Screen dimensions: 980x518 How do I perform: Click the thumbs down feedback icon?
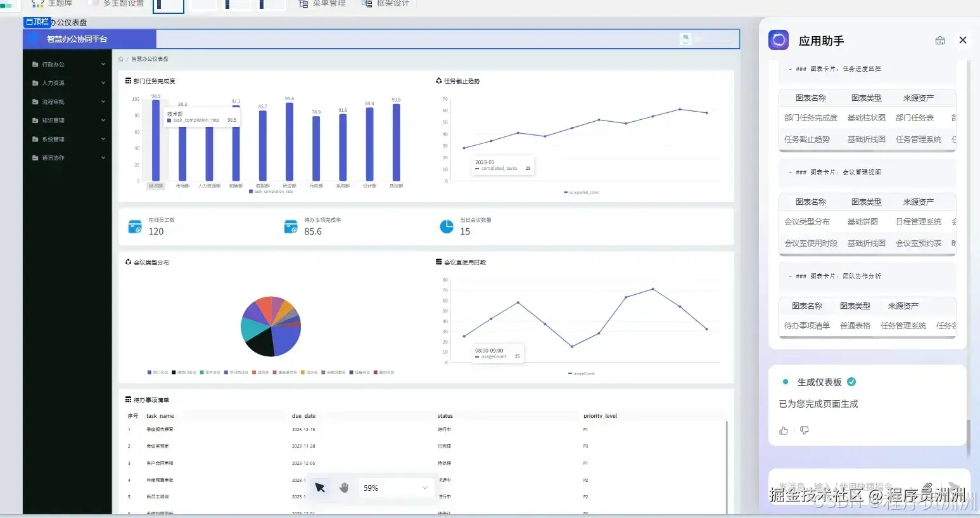(x=805, y=431)
